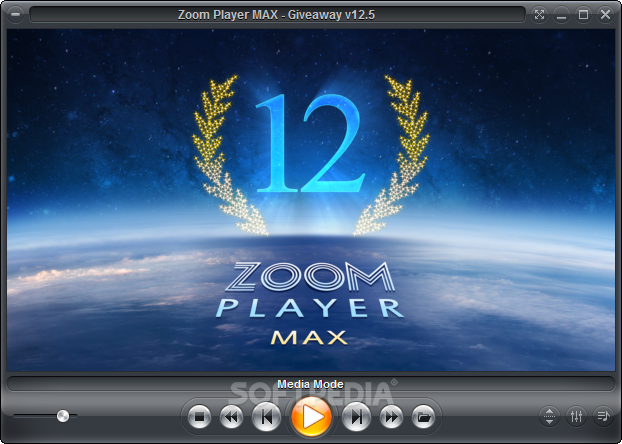The image size is (622, 444).
Task: Open the equalizer sliders icon
Action: (576, 416)
